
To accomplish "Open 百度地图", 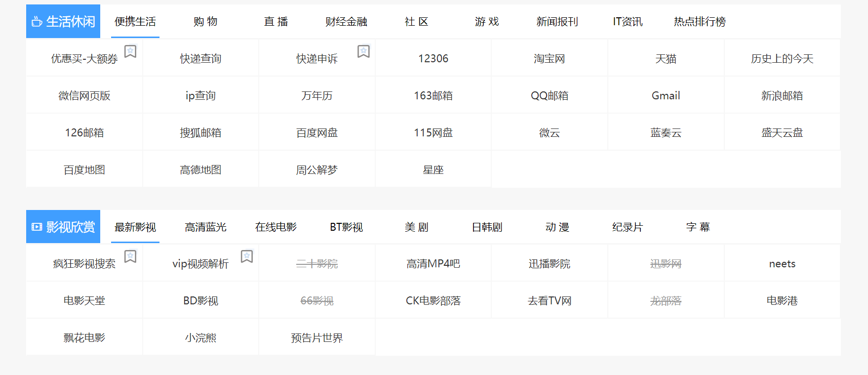I will click(84, 170).
